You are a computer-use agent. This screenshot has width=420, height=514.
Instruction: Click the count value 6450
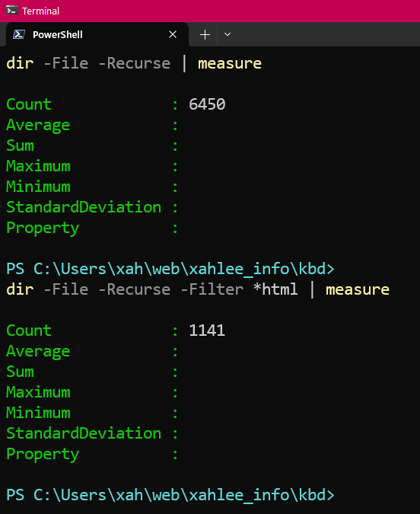(207, 104)
